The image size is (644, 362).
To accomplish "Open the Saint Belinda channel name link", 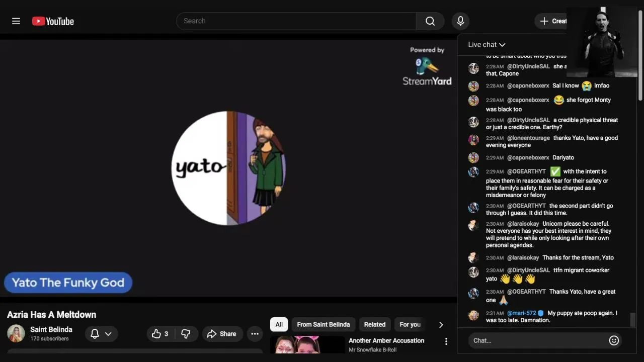I will (51, 329).
